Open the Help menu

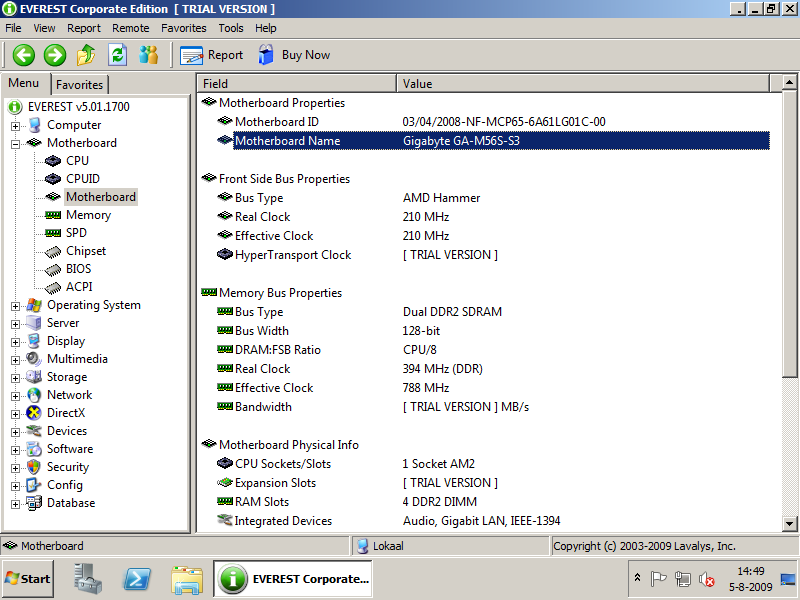266,28
